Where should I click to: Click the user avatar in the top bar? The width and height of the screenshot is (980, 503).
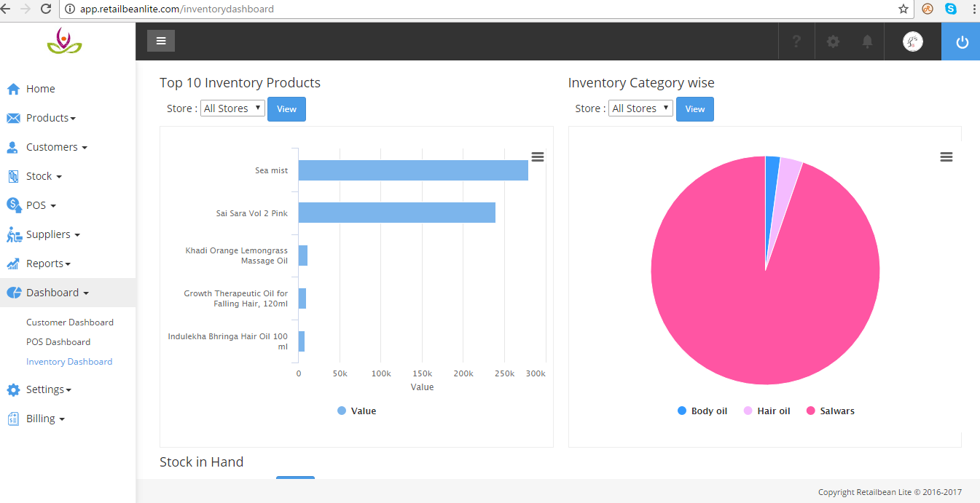[912, 41]
